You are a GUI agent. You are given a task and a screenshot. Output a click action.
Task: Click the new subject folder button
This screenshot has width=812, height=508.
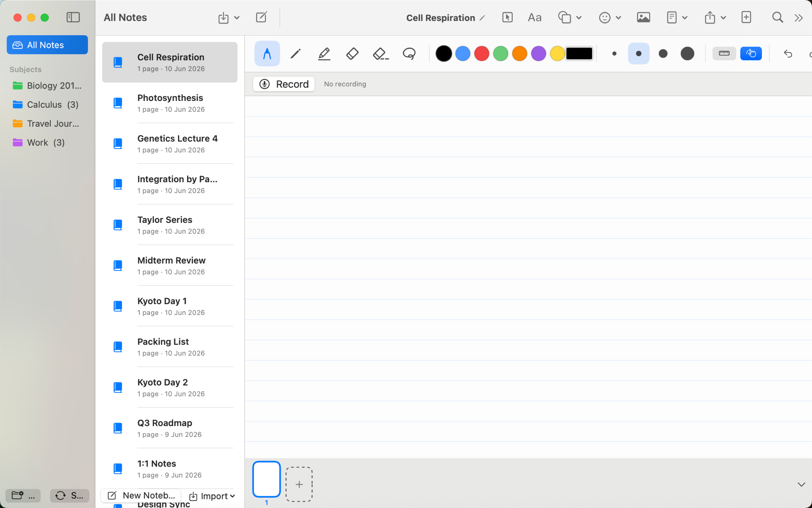tap(23, 496)
